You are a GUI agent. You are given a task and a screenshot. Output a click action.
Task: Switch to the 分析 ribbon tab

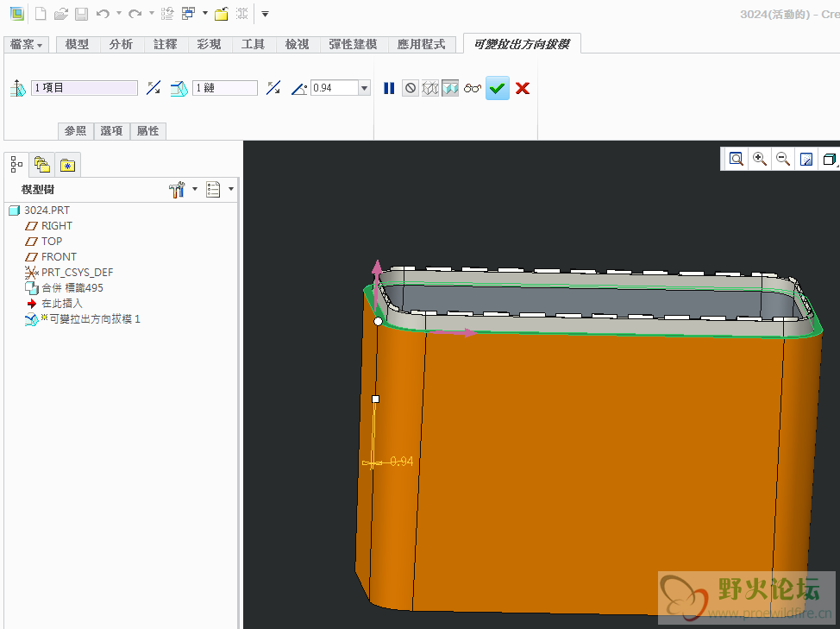[121, 45]
